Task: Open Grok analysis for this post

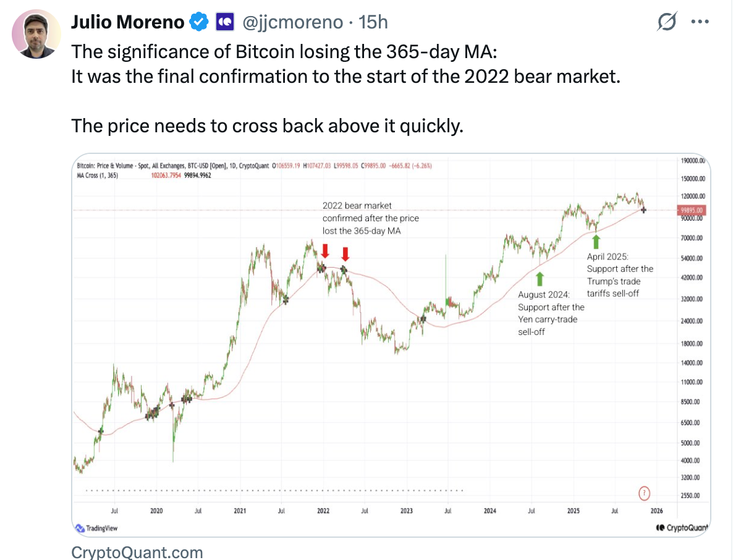Action: point(668,21)
